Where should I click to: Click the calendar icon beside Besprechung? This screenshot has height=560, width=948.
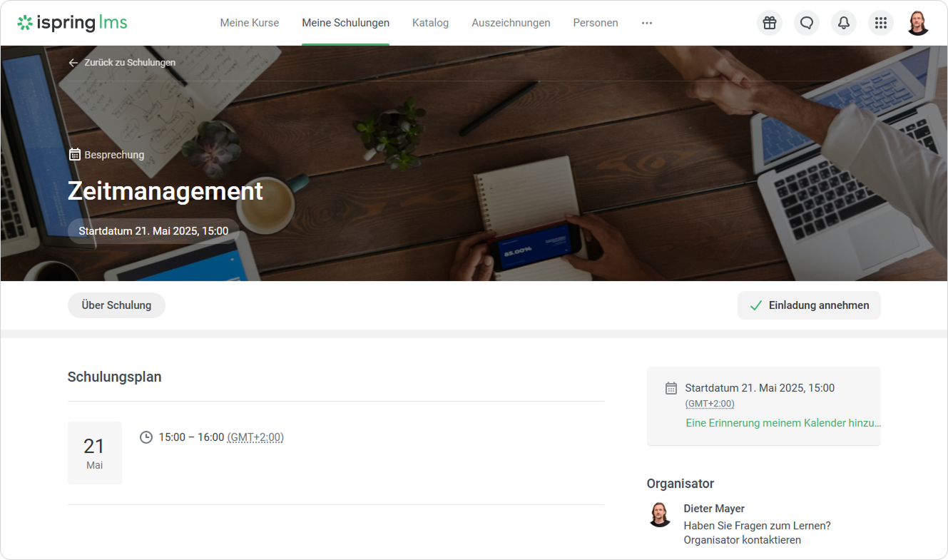coord(74,155)
